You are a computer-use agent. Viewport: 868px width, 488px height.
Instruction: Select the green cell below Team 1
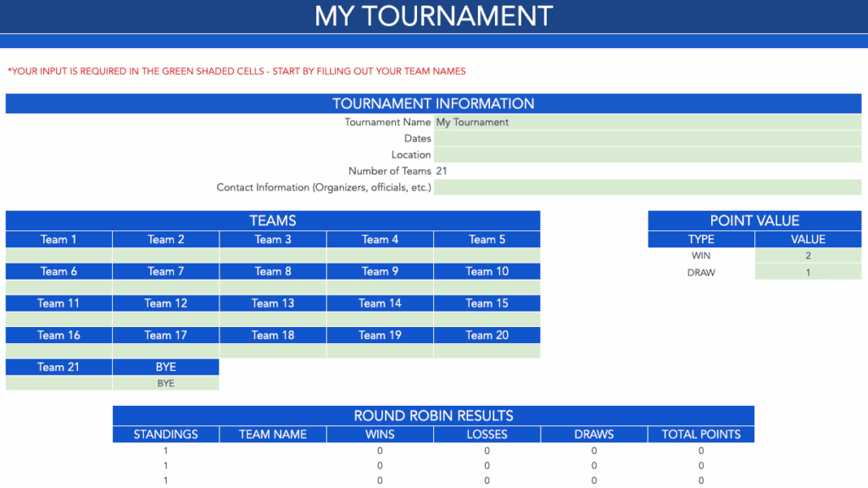pyautogui.click(x=58, y=255)
